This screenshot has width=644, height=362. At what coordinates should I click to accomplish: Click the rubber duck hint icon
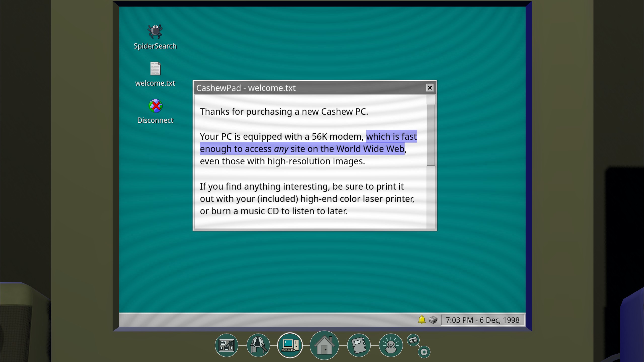tap(390, 345)
